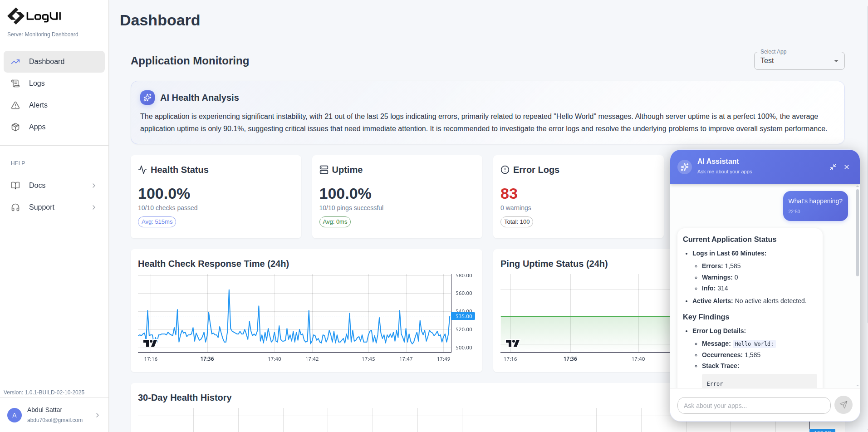Send chat message via paper-plane icon
Screen dimensions: 868x432
[843, 404]
